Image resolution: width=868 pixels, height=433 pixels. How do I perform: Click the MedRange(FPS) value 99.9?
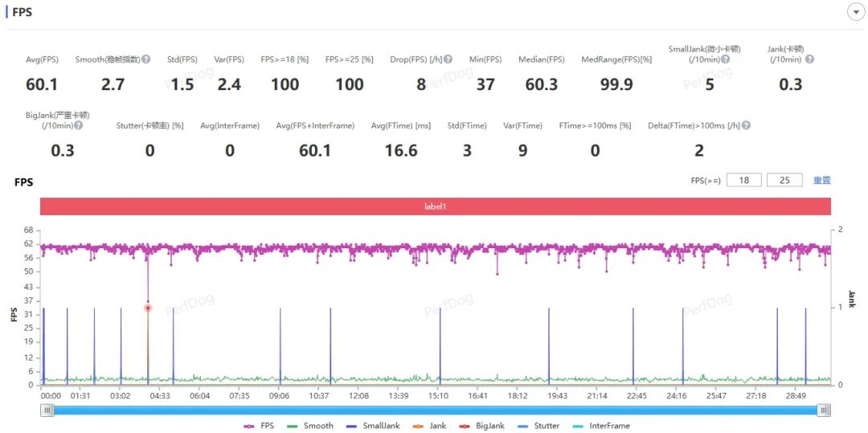pyautogui.click(x=616, y=84)
